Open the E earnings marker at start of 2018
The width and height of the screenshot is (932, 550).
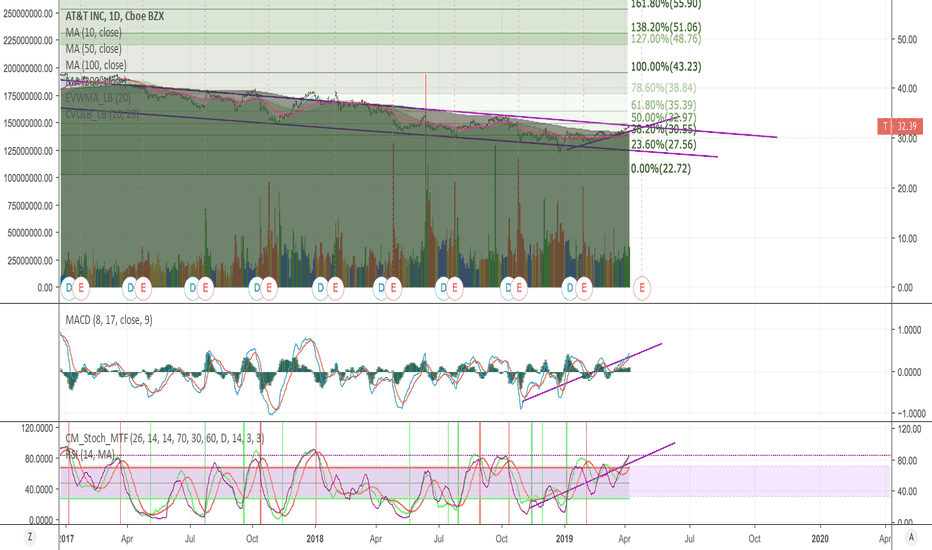[x=335, y=288]
